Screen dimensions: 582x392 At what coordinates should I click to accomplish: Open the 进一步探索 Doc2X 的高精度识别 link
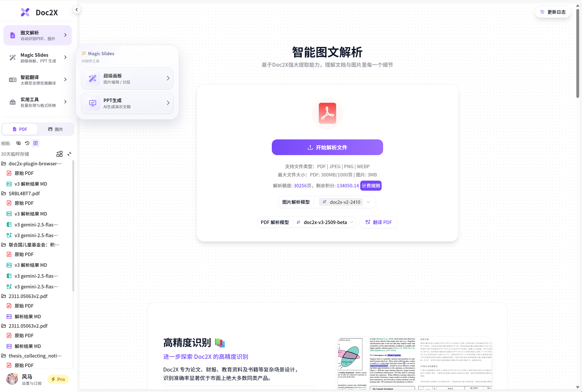pos(205,356)
